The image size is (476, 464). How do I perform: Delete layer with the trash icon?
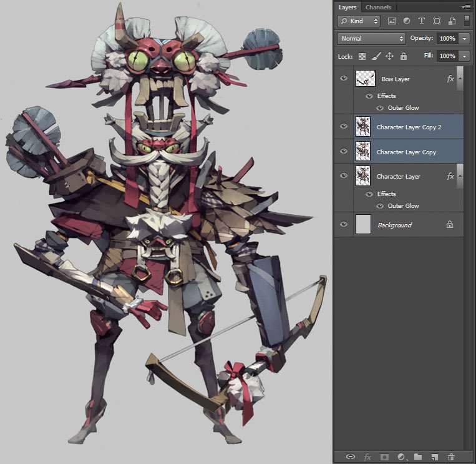pyautogui.click(x=451, y=457)
